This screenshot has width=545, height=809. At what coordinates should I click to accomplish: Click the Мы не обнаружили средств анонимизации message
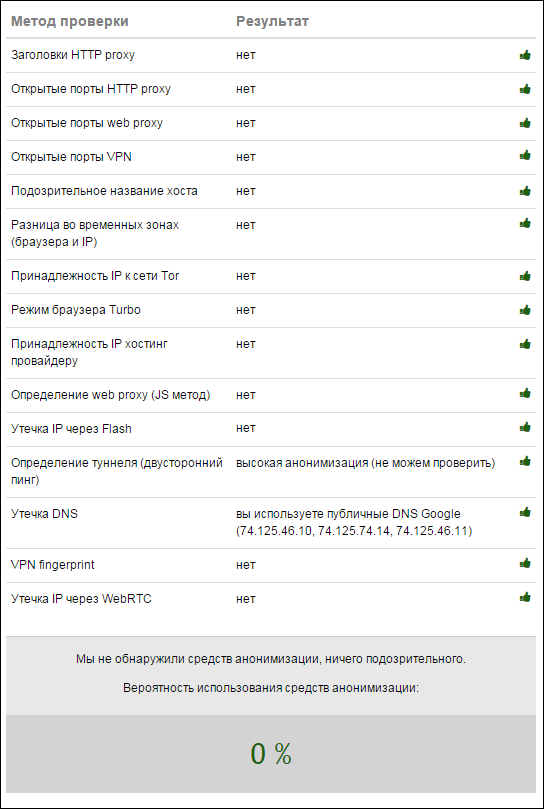click(x=271, y=659)
